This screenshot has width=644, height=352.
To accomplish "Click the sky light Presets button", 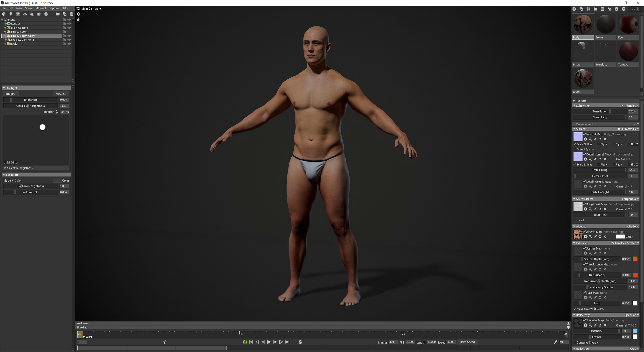I will click(x=61, y=94).
